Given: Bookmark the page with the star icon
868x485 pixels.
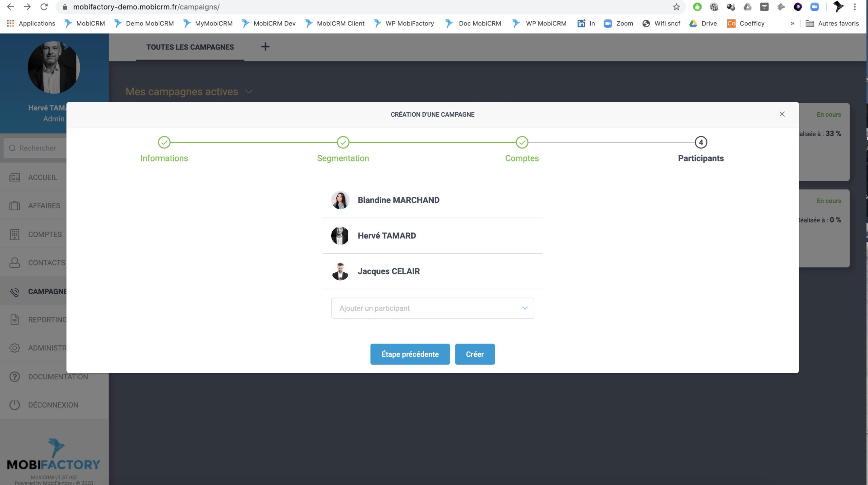Looking at the screenshot, I should tap(676, 7).
